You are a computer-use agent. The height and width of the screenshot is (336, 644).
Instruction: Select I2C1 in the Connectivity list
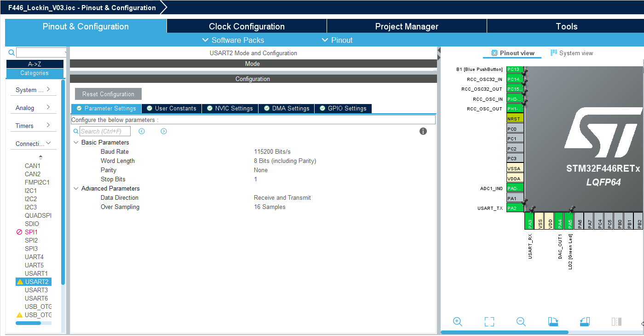31,191
